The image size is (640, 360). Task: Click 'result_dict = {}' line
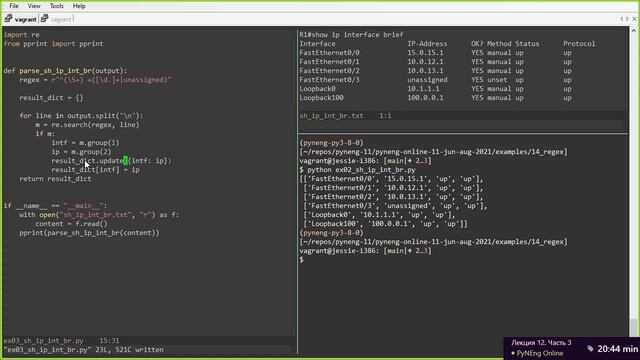(51, 98)
